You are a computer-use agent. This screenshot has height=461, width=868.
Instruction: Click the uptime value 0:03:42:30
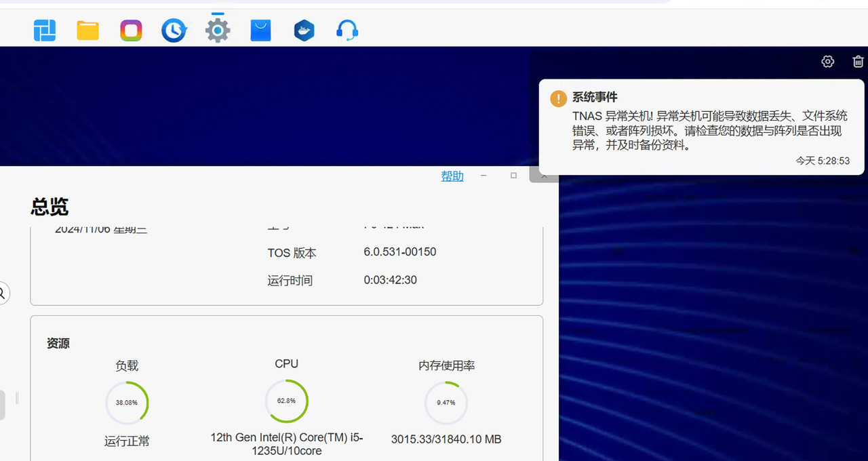coord(391,280)
